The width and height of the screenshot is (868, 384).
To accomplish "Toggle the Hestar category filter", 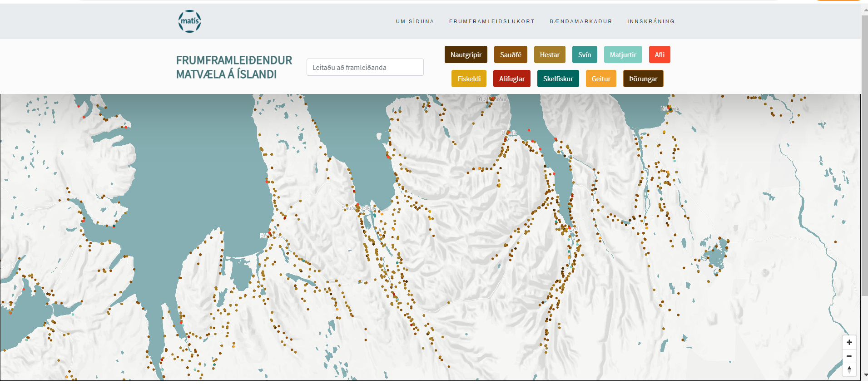I will click(550, 54).
